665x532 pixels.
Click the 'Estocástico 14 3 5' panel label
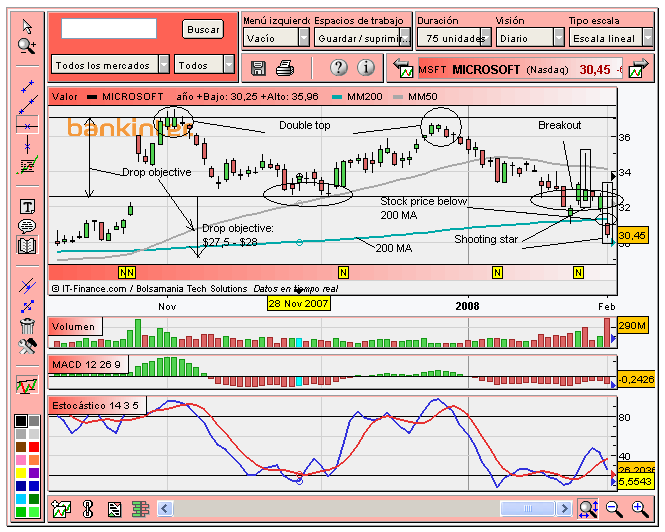coord(97,406)
